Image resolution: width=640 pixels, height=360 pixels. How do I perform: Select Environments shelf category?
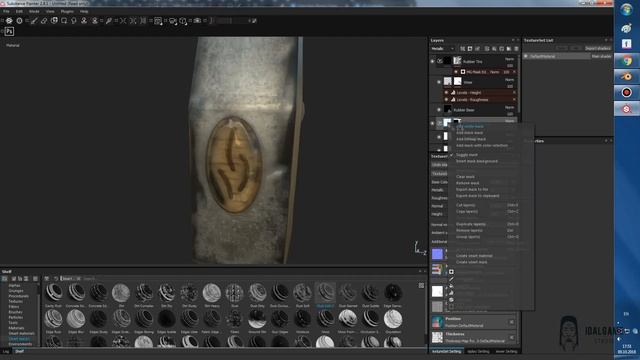click(x=20, y=344)
